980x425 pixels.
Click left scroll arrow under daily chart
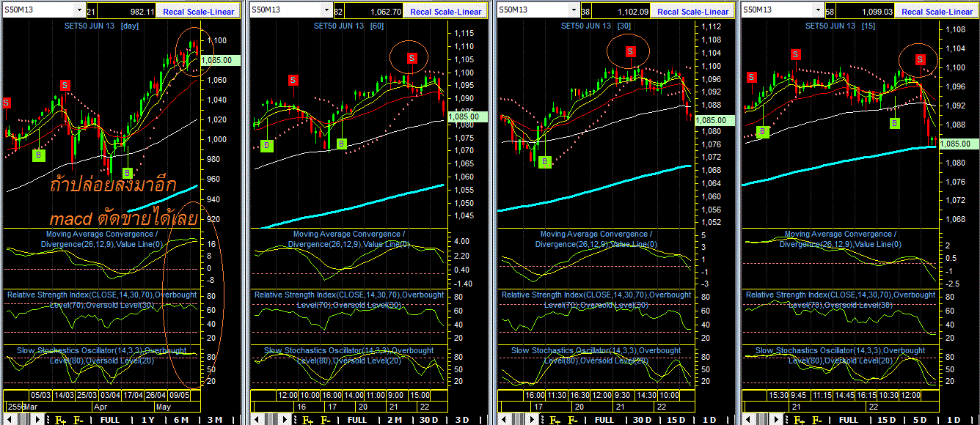[x=9, y=419]
